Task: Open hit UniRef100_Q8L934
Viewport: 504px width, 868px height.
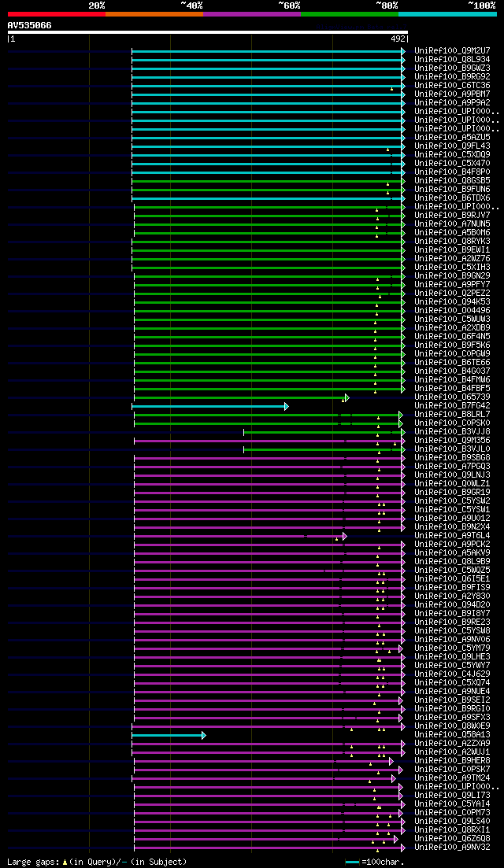Action: (452, 60)
